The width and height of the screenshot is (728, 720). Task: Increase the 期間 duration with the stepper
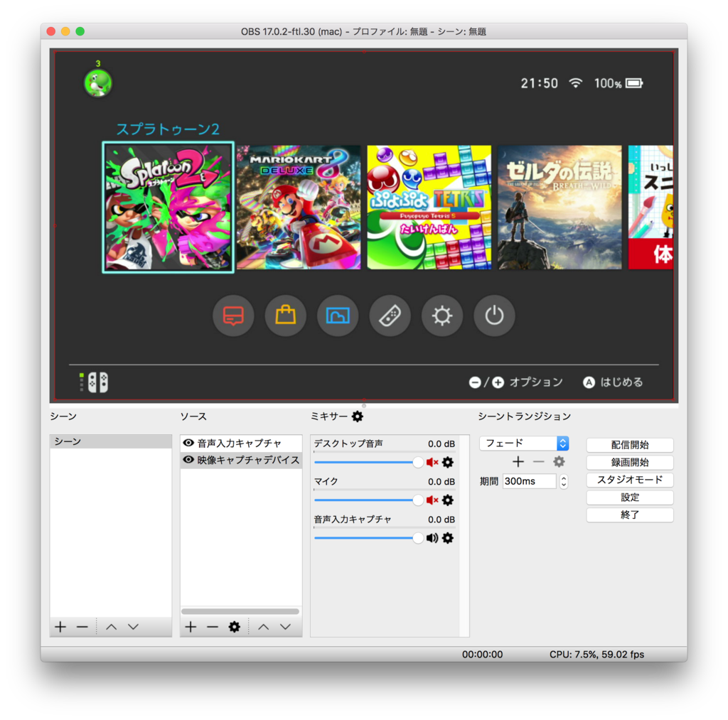point(564,478)
